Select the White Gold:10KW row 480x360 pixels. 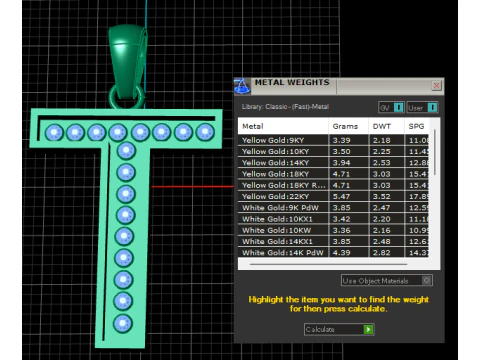tap(333, 230)
